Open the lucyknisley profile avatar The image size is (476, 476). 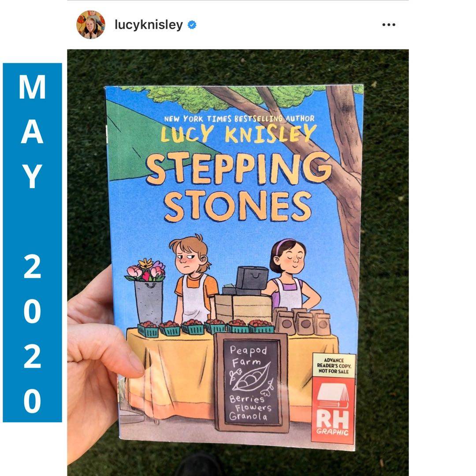90,25
